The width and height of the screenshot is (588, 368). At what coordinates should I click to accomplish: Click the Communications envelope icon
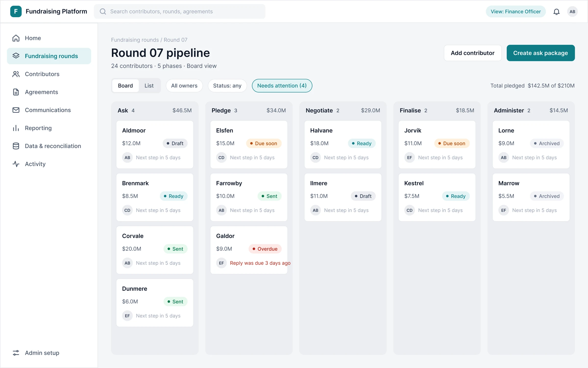point(16,110)
